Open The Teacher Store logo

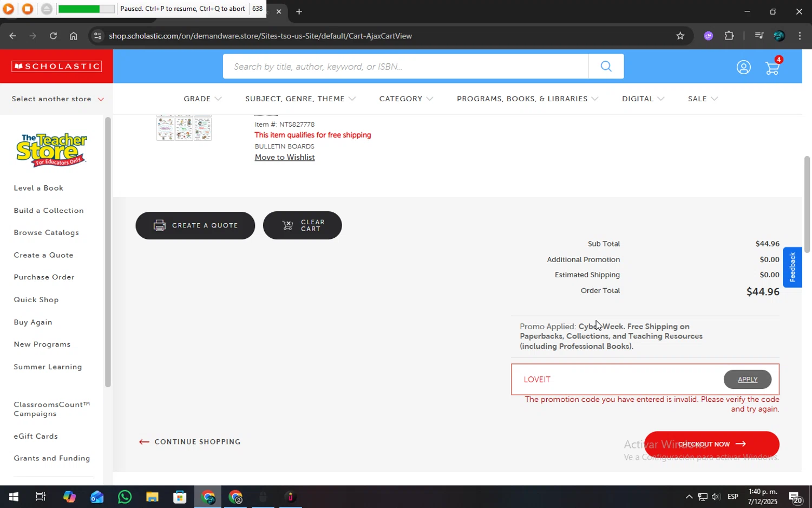point(51,150)
